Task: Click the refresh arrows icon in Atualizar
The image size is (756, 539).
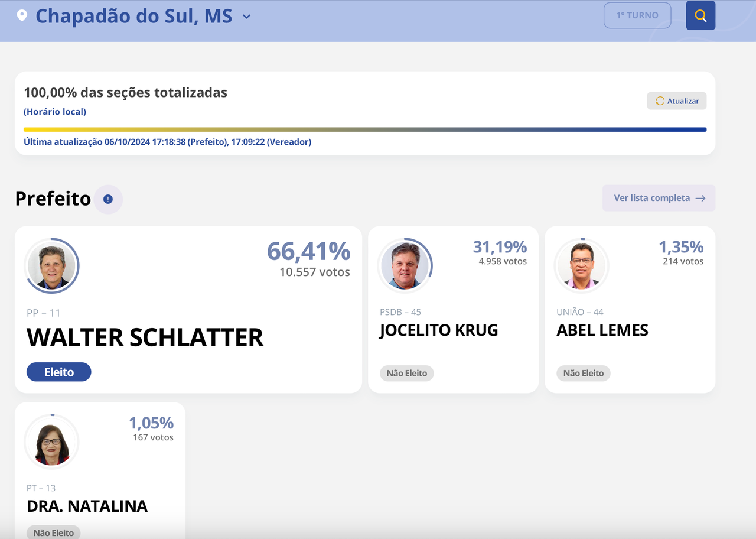Action: point(660,101)
